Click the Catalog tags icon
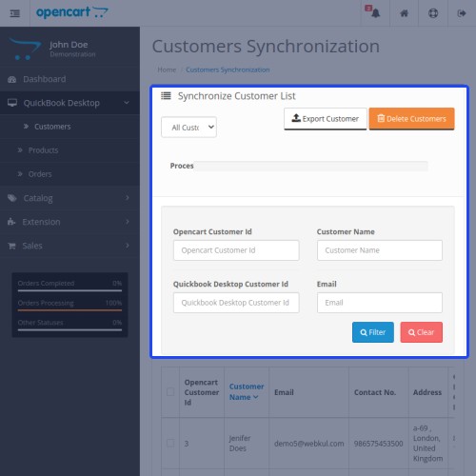Image resolution: width=476 pixels, height=476 pixels. click(12, 198)
